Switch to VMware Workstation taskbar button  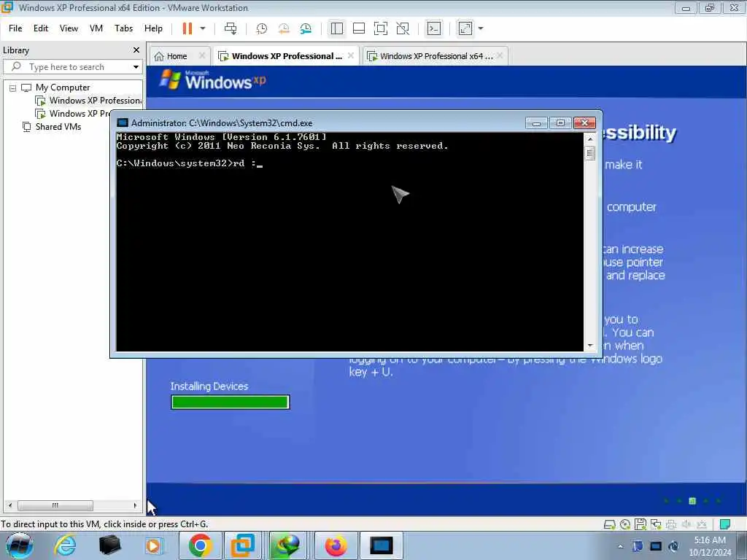243,545
